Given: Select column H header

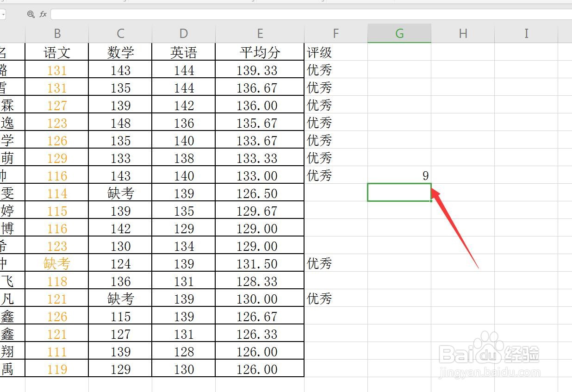Looking at the screenshot, I should 462,33.
